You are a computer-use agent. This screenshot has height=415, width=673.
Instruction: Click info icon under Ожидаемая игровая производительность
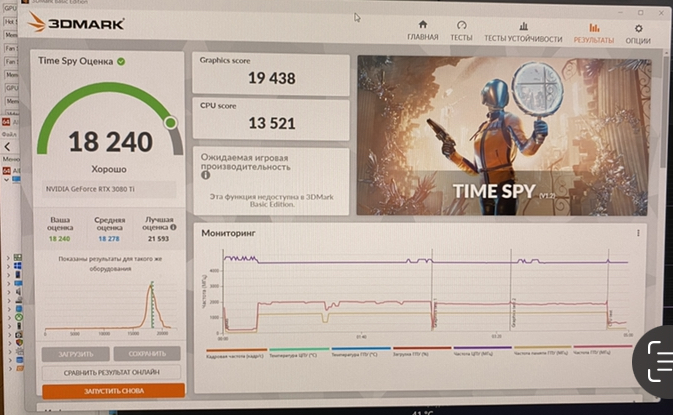pos(206,175)
